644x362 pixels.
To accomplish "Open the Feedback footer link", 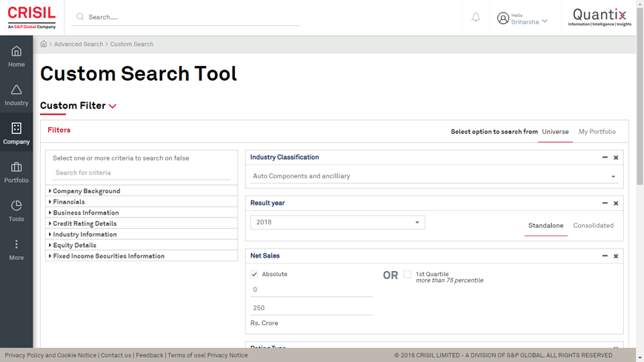I will pos(149,355).
